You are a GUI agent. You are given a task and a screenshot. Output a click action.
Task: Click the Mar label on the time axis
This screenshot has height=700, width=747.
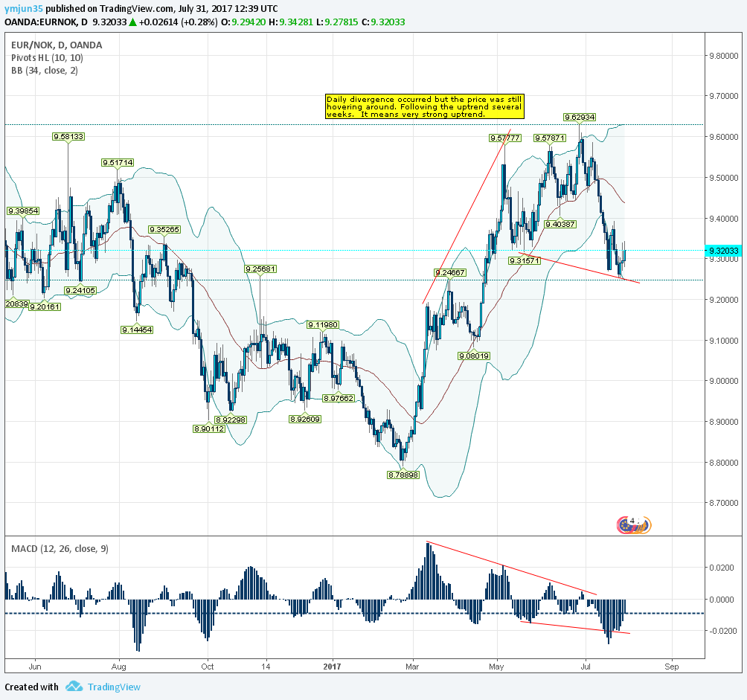[412, 667]
